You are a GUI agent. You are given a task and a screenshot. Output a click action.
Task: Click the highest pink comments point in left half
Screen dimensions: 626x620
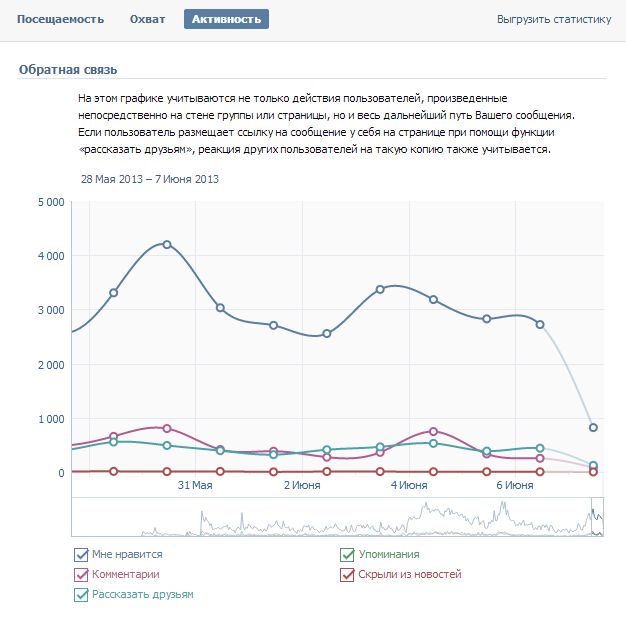167,428
